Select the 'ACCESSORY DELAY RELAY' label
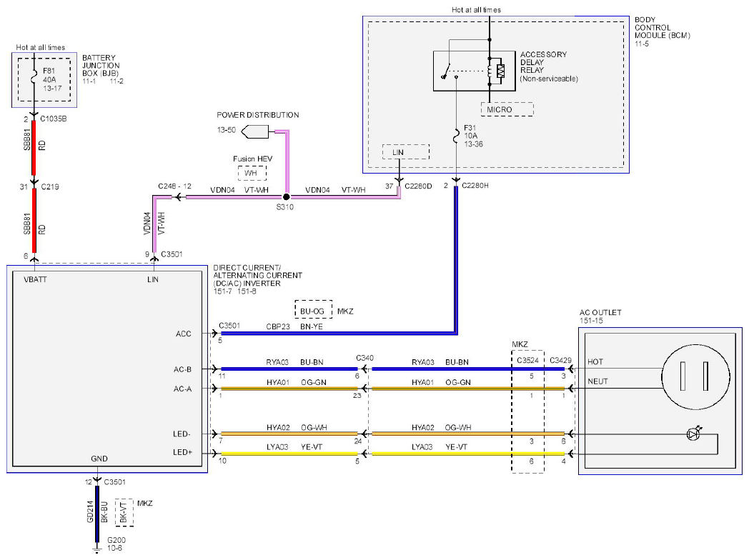 pos(543,62)
